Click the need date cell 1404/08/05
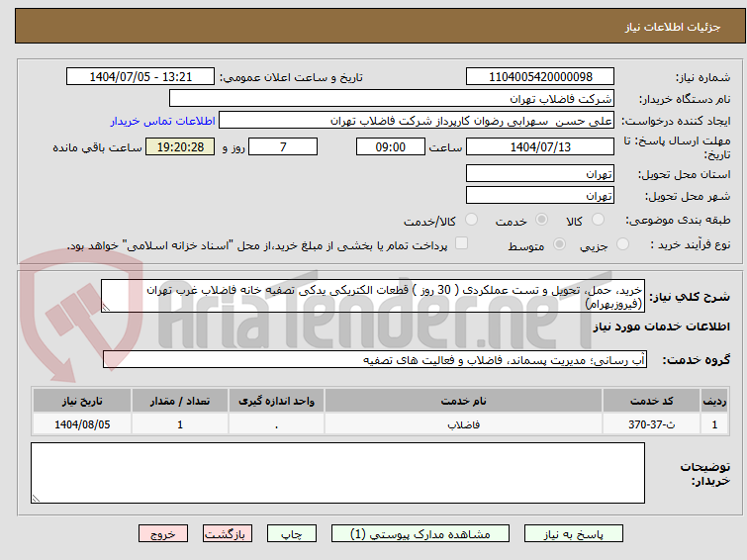Image resolution: width=747 pixels, height=560 pixels. point(82,424)
